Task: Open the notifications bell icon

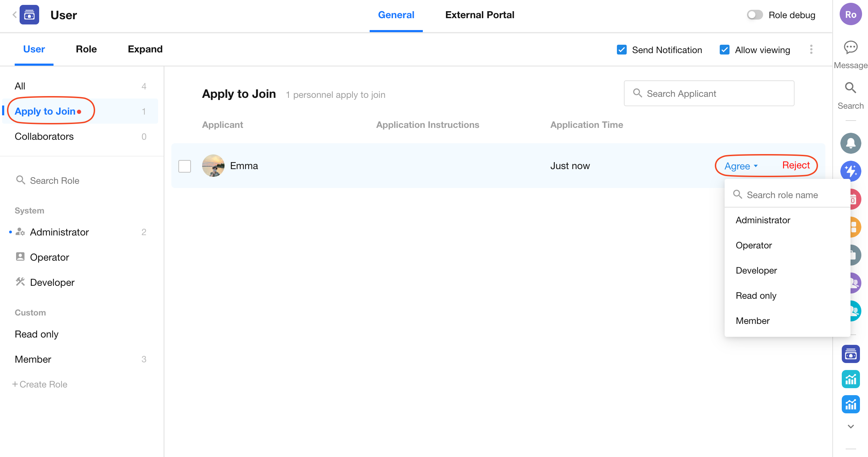Action: pos(850,143)
